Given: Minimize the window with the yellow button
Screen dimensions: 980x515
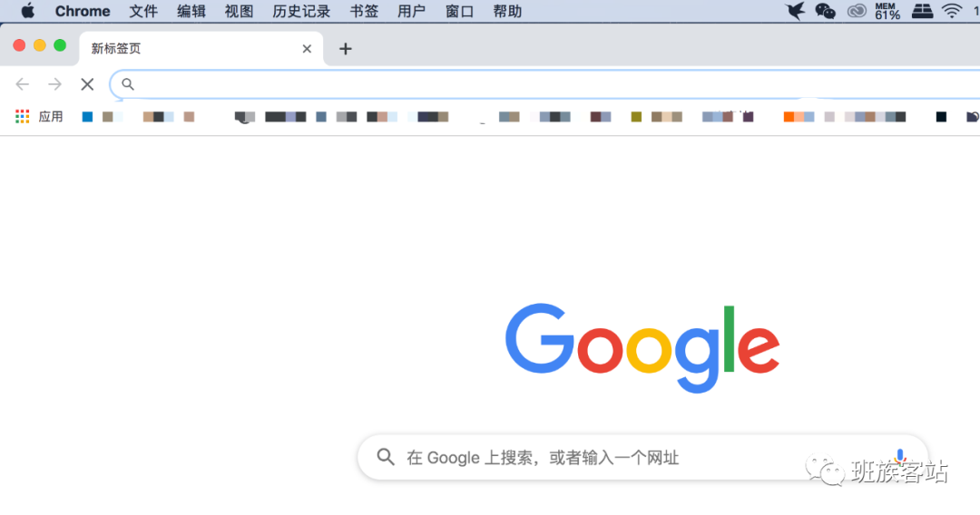Looking at the screenshot, I should click(39, 45).
